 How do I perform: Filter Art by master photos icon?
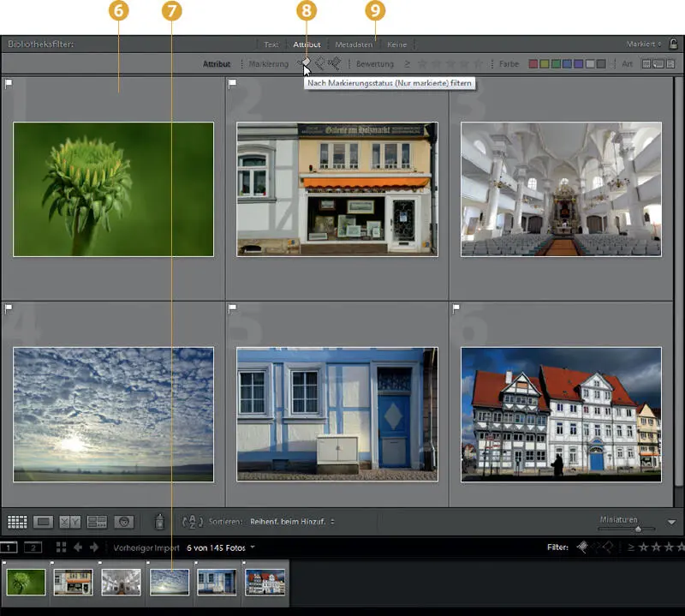[646, 64]
